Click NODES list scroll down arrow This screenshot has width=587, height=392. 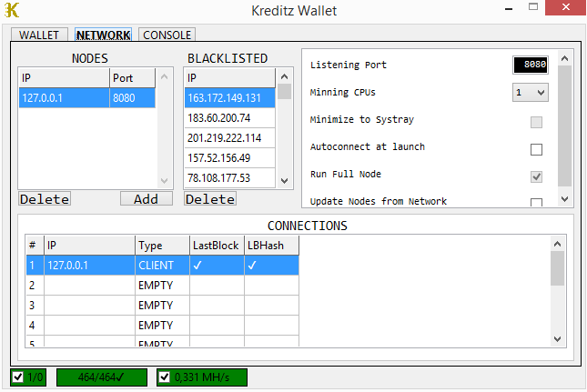pos(164,181)
